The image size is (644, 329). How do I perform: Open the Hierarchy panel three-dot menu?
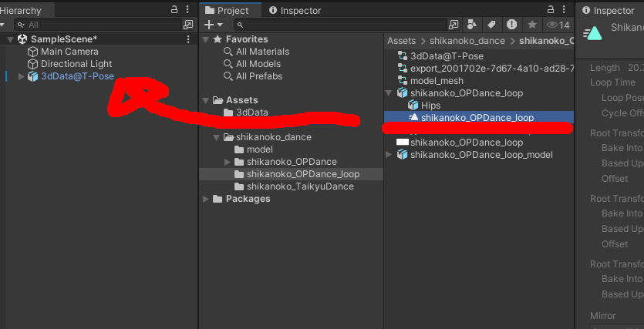187,10
